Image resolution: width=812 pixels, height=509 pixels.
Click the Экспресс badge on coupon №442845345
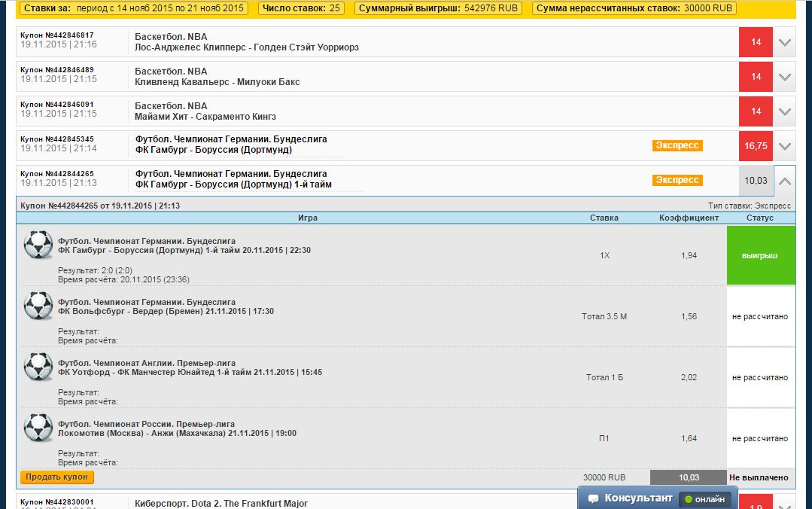(677, 145)
